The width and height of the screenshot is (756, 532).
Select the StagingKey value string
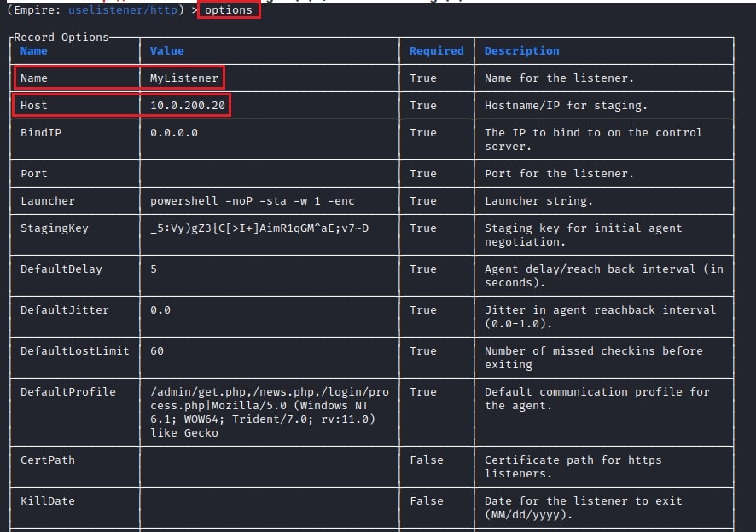tap(259, 228)
